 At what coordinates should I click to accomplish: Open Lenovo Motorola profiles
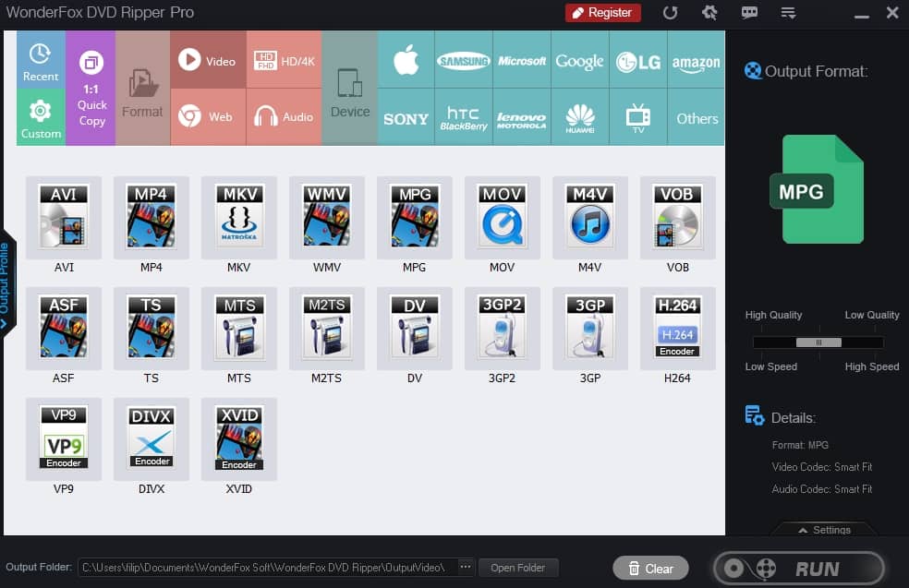pyautogui.click(x=522, y=117)
